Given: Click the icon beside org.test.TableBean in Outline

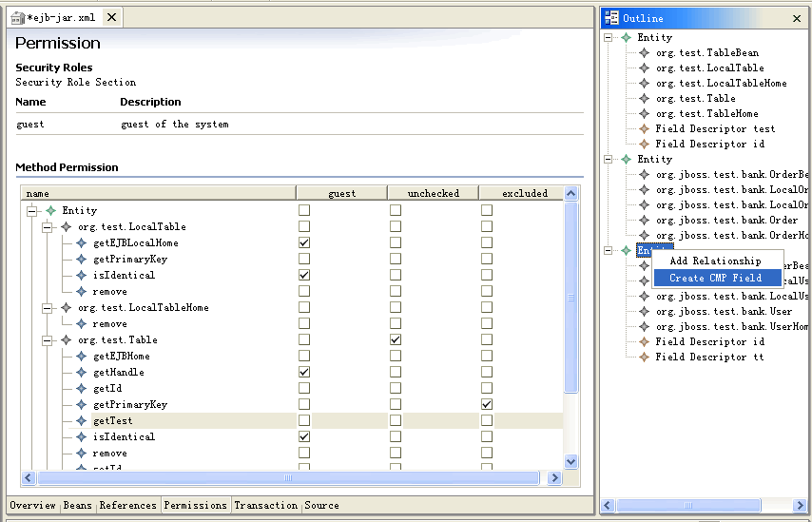Looking at the screenshot, I should tap(644, 53).
